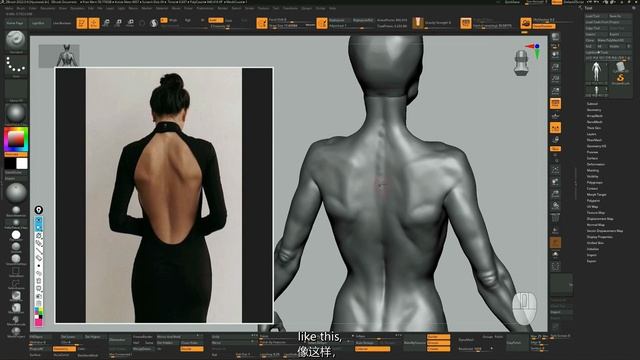This screenshot has width=640, height=360.
Task: Click the ZoomD view icon in right shelf
Action: pyautogui.click(x=555, y=194)
